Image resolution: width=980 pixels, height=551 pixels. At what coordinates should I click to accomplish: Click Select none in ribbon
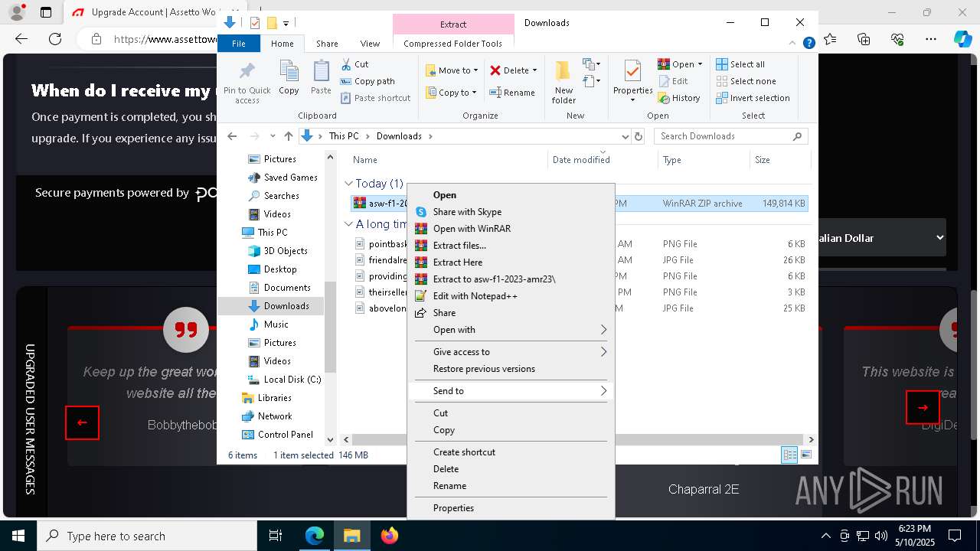(746, 81)
